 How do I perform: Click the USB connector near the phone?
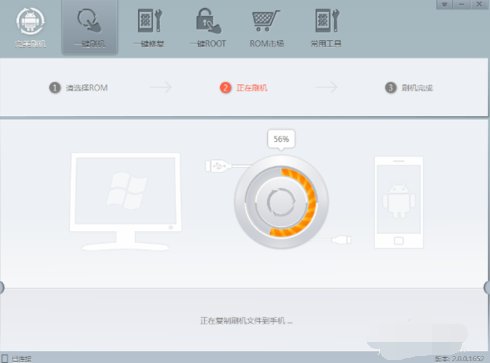(x=341, y=239)
